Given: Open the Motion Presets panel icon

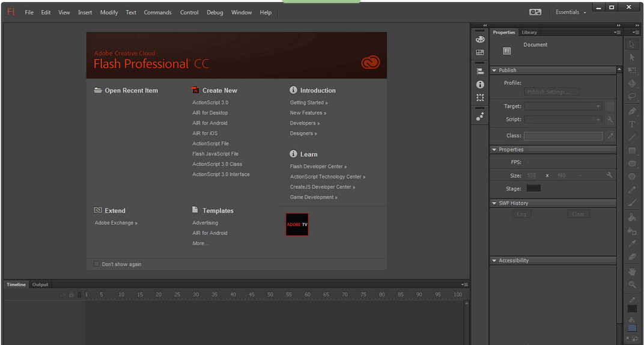Looking at the screenshot, I should pyautogui.click(x=480, y=117).
